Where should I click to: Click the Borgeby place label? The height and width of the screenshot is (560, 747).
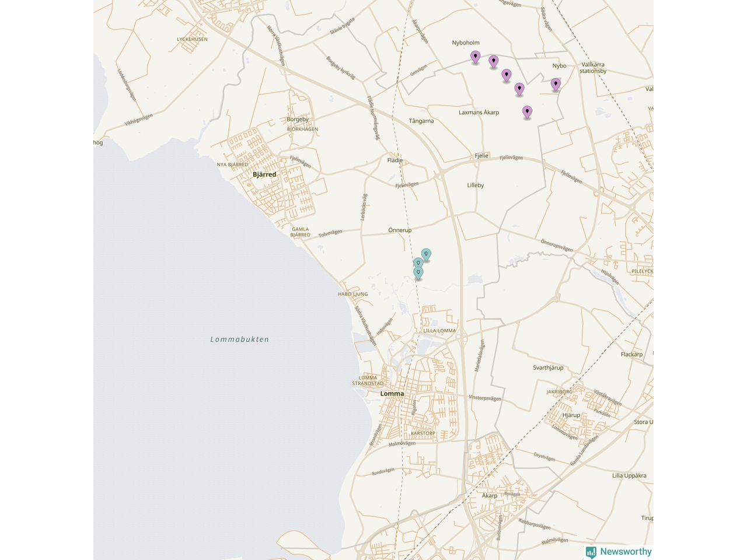298,120
